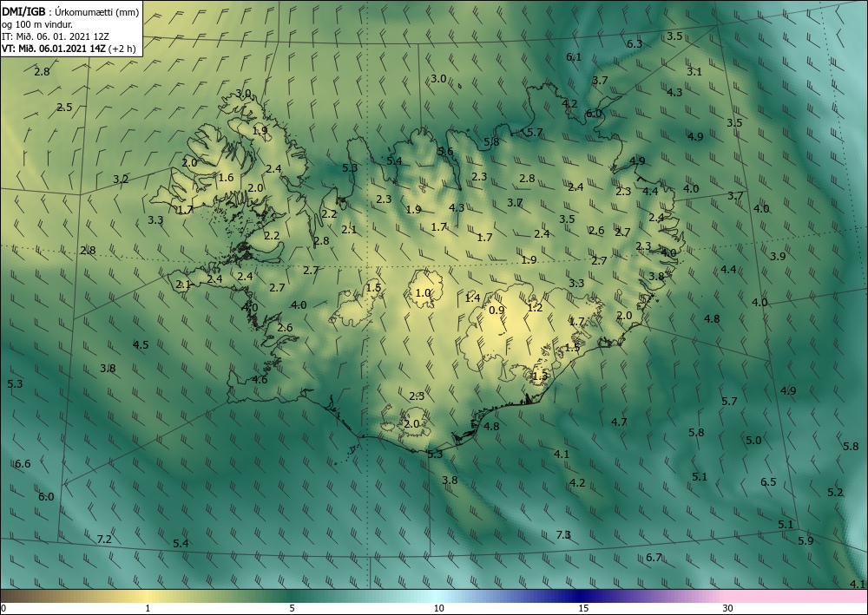Click the 6.7 precipitation value
Viewport: 868px width, 615px height.
coord(654,557)
